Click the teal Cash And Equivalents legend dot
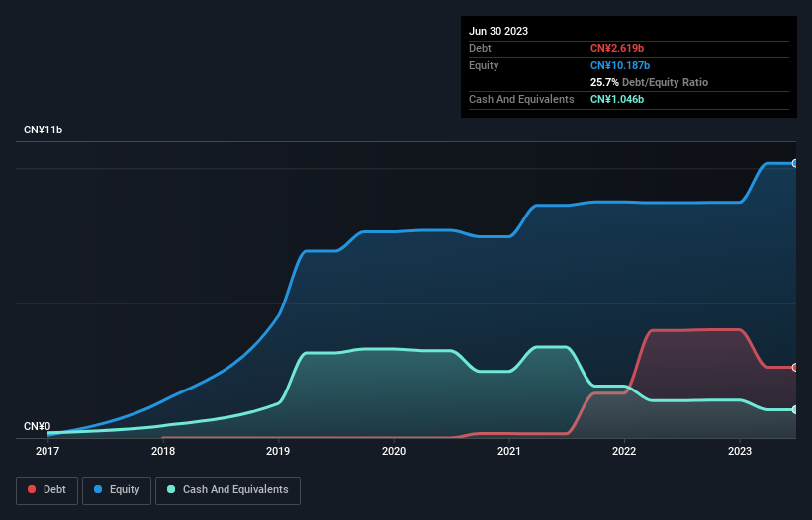Screen dimensions: 812x520 (171, 489)
